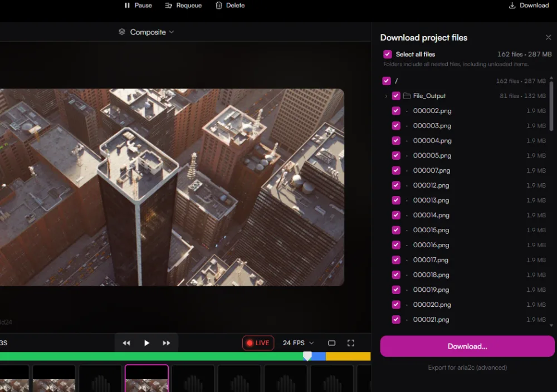Open the Composite layer dropdown
The width and height of the screenshot is (557, 392).
(146, 32)
